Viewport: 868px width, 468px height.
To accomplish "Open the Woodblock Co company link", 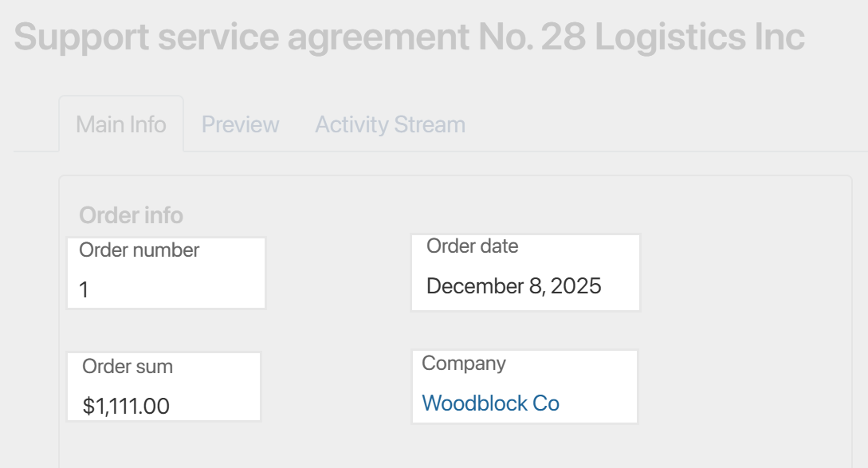I will pos(490,403).
